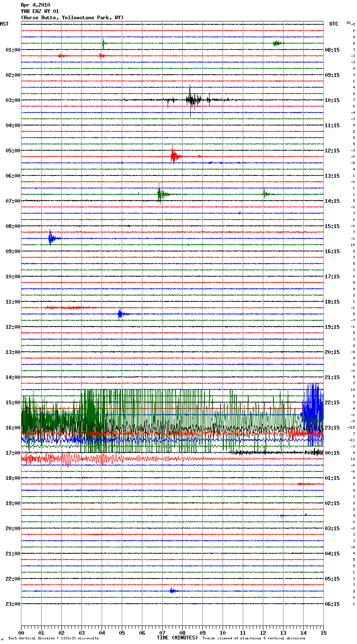Viewport: 357px width, 644px height.
Task: Click the 15 minute axis tick label
Action: 324,633
